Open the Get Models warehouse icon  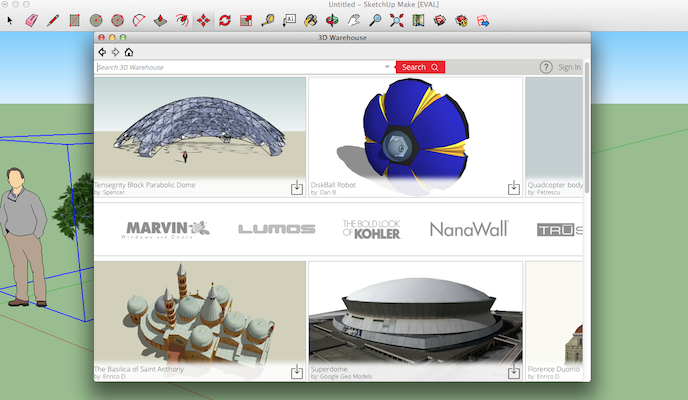[440, 20]
